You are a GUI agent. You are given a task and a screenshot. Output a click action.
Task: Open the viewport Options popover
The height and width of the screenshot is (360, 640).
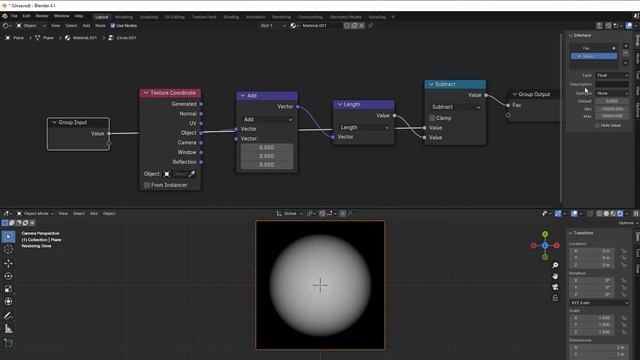[x=627, y=223]
